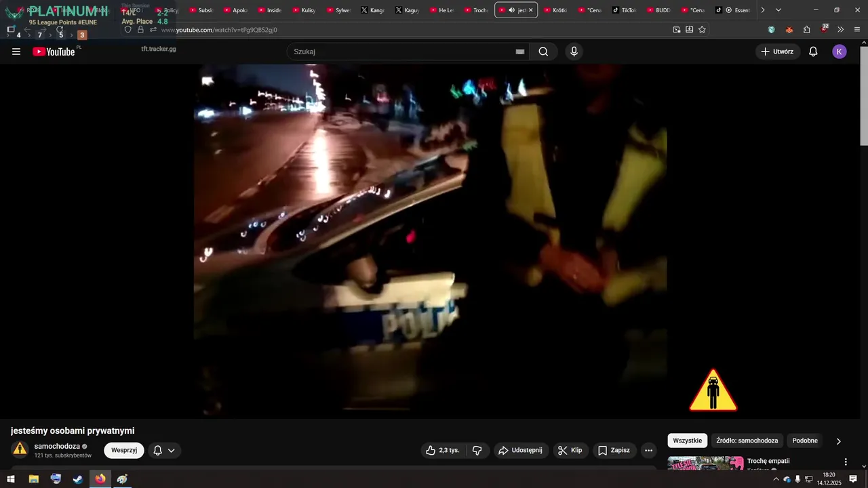This screenshot has width=868, height=488.
Task: Click the Zapisz button
Action: (x=614, y=450)
